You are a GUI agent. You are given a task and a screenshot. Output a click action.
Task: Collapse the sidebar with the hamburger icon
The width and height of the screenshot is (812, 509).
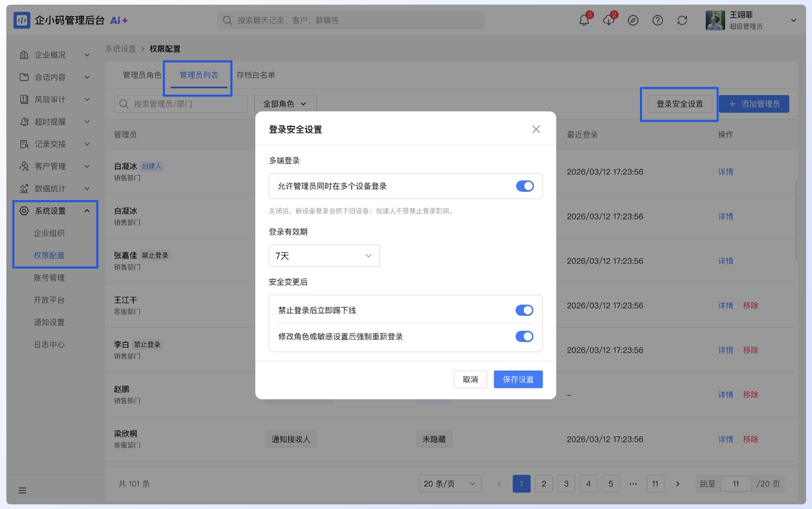(x=23, y=490)
